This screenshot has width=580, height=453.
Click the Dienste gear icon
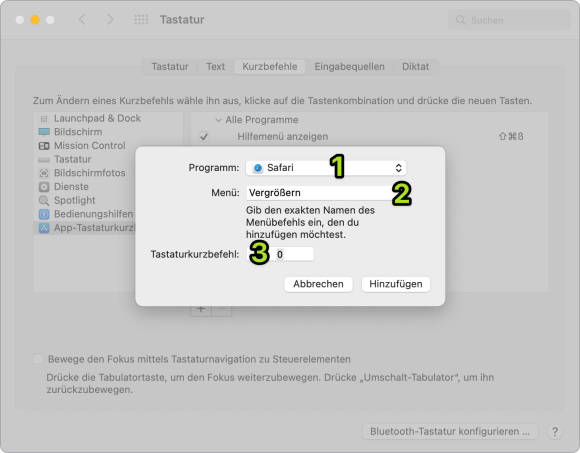point(44,187)
